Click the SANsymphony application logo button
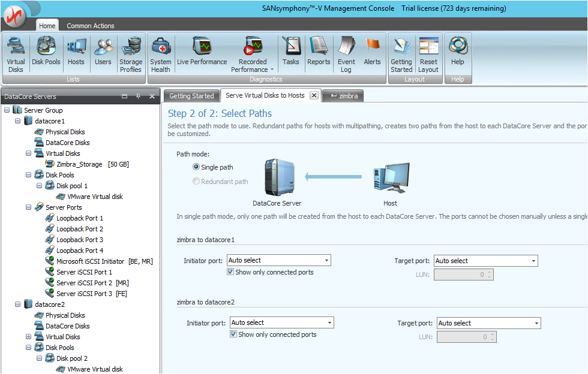The height and width of the screenshot is (374, 588). click(15, 16)
